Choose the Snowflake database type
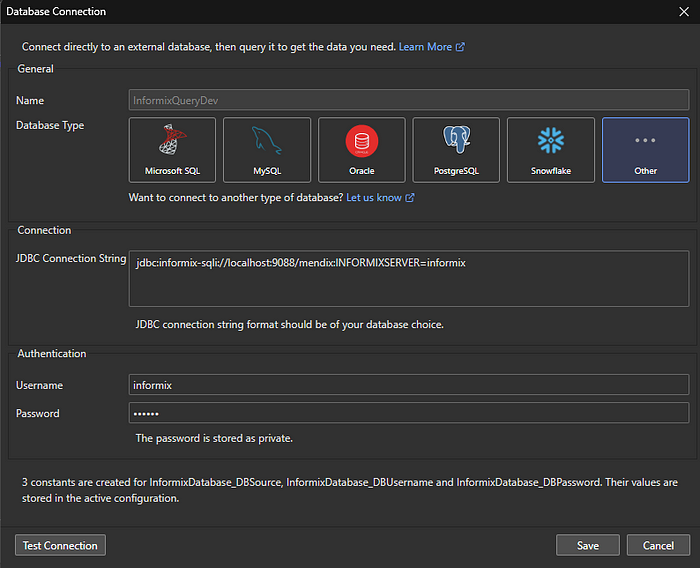The width and height of the screenshot is (700, 568). coord(551,150)
